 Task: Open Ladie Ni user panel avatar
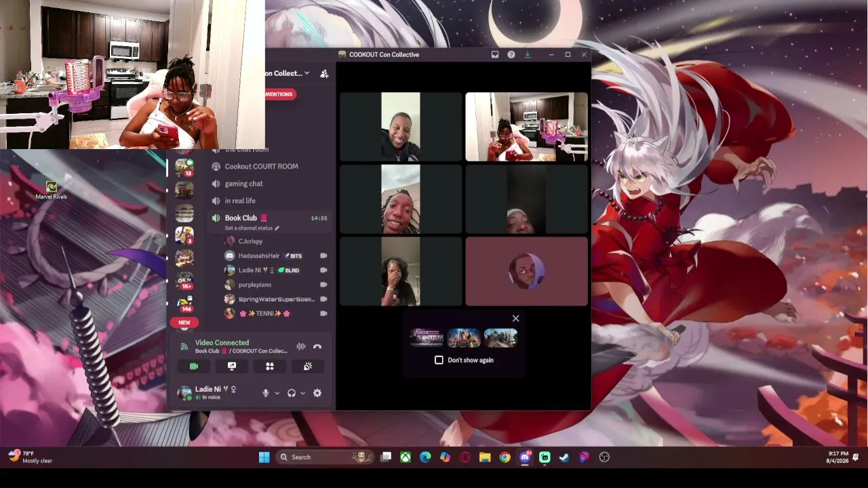[x=184, y=393]
